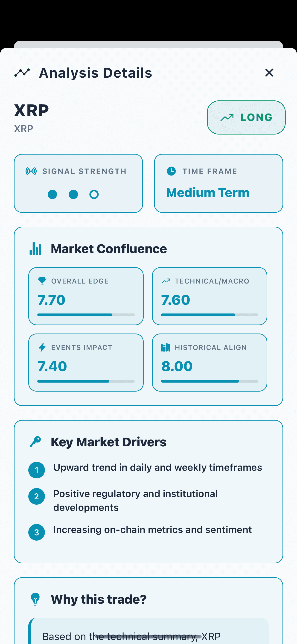The image size is (297, 644).
Task: Select the second filled signal strength dot
Action: point(73,194)
